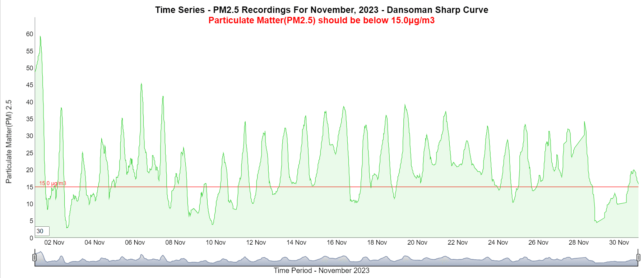Click the '16 Nov' x-axis label
This screenshot has width=644, height=278.
pos(337,242)
